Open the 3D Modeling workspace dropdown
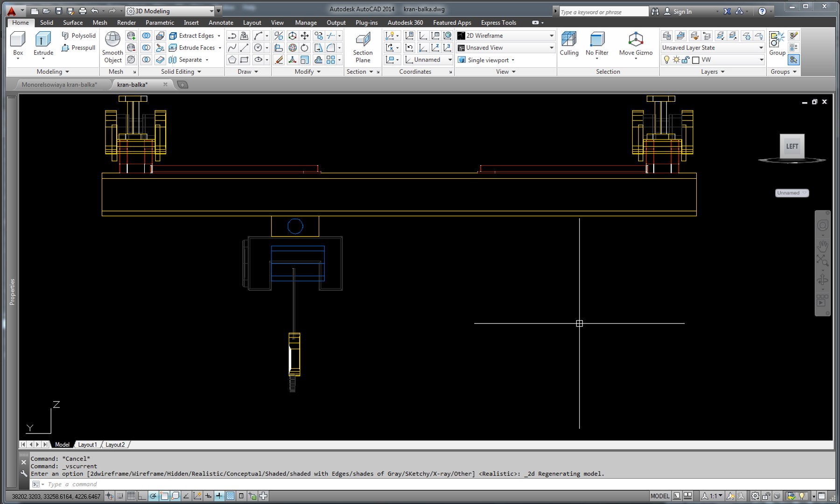This screenshot has height=504, width=840. pyautogui.click(x=170, y=11)
